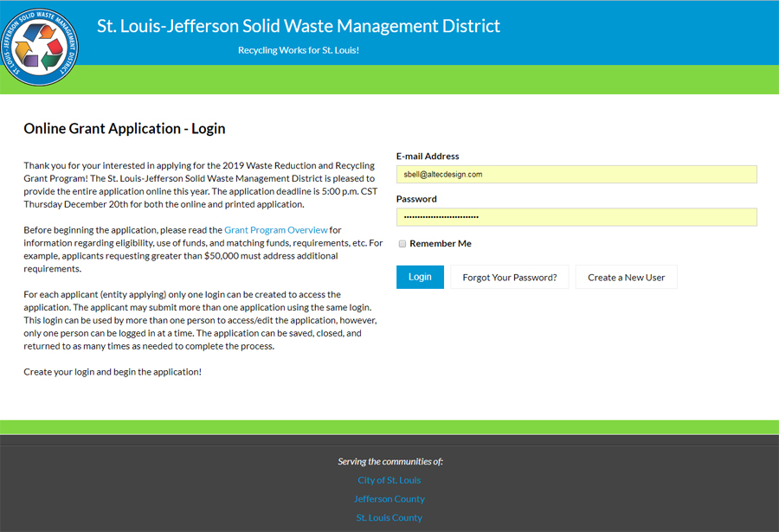779x532 pixels.
Task: Click the 'E-mail Address' label
Action: coord(428,156)
